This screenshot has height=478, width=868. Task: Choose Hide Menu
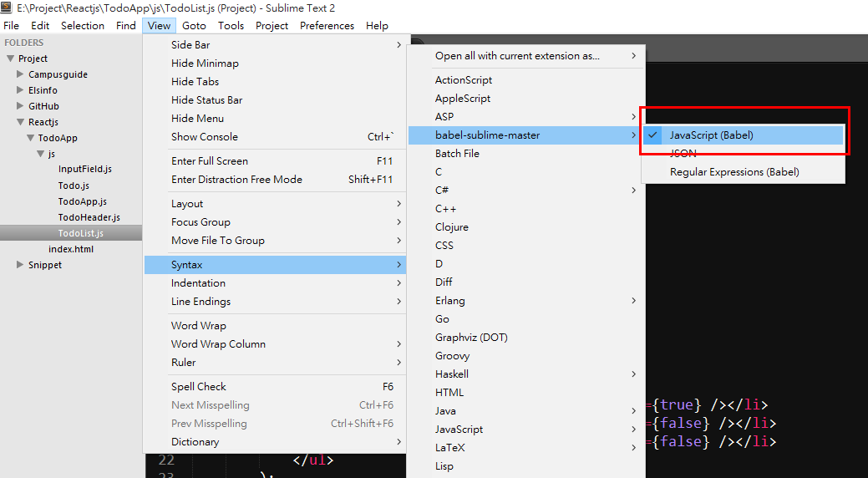tap(275, 118)
